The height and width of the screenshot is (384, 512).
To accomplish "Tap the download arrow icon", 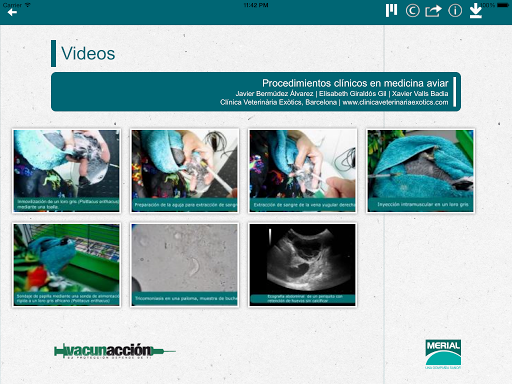I will [x=476, y=11].
